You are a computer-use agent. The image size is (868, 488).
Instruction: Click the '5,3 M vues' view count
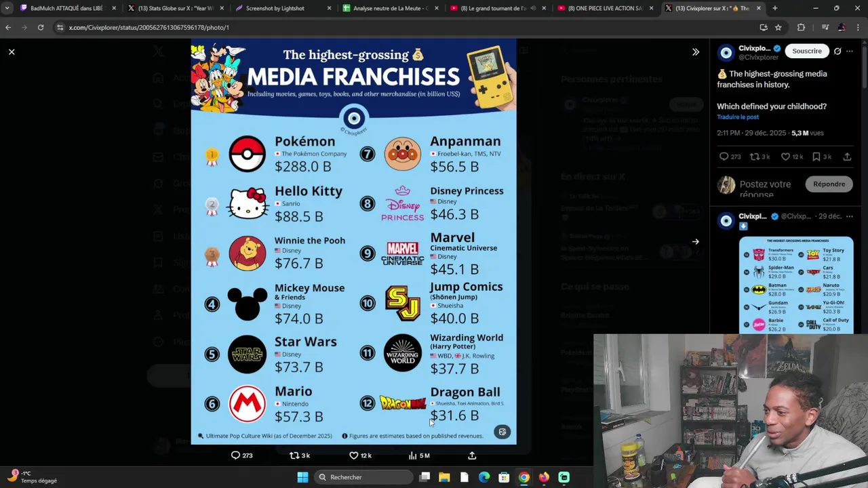(x=808, y=133)
